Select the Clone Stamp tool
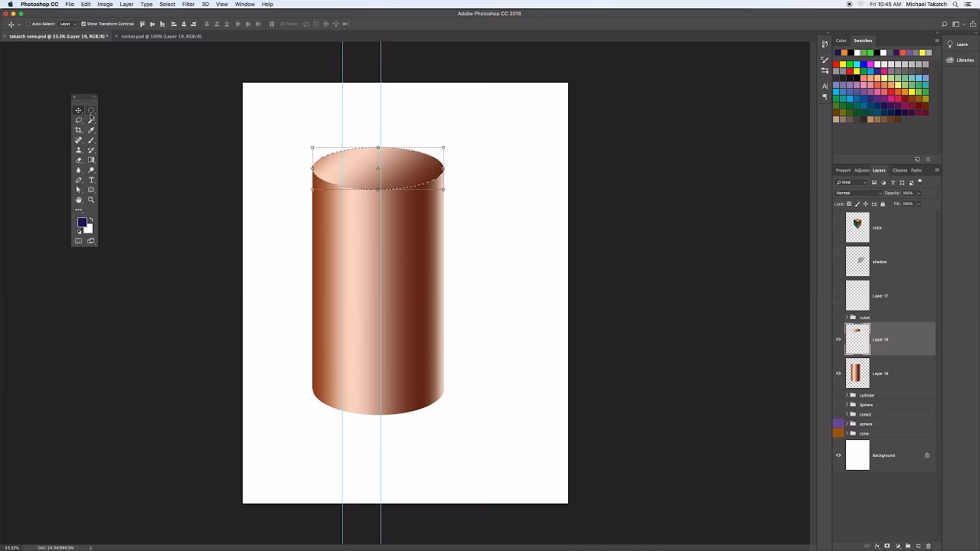 pos(78,150)
